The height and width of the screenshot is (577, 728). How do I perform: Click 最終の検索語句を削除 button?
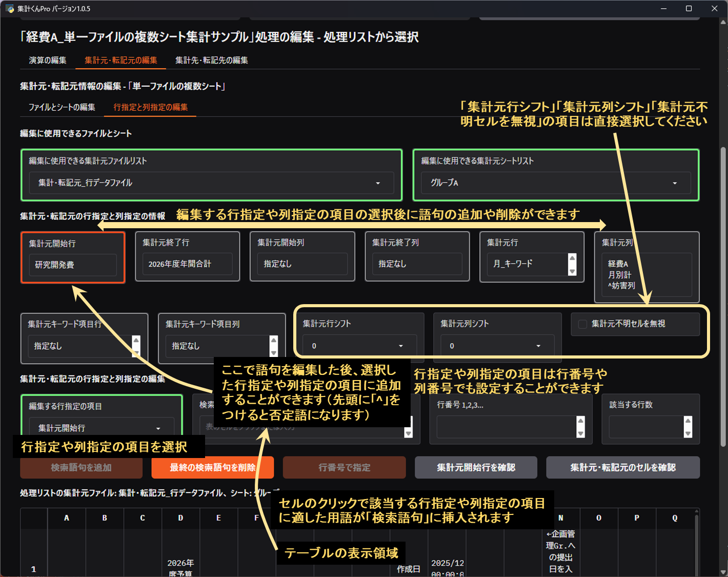213,467
